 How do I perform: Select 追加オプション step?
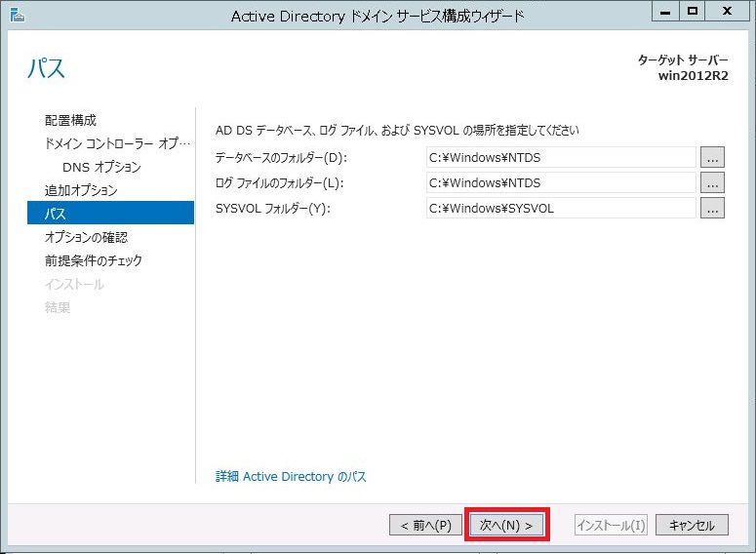point(81,190)
